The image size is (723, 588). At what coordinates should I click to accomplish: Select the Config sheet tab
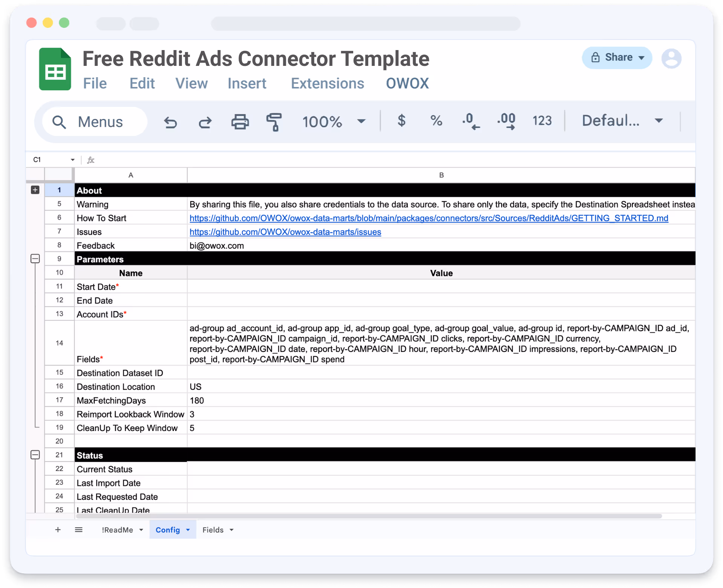(168, 530)
